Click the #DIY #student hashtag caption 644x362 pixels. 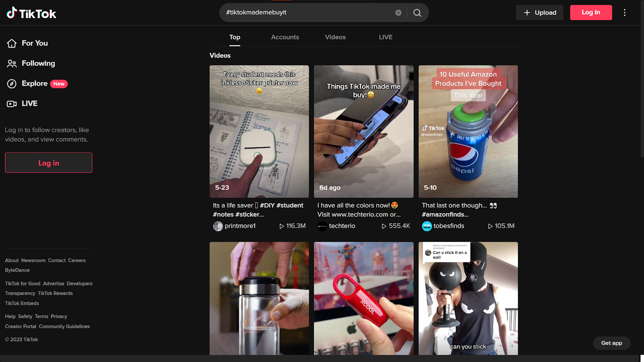[282, 206]
